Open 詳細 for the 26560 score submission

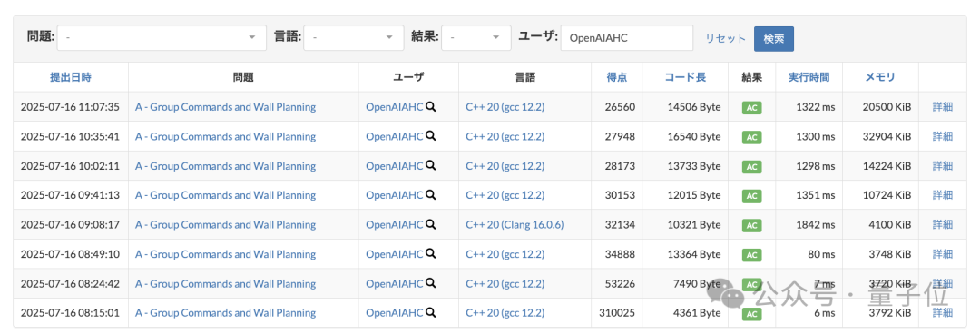tap(943, 107)
